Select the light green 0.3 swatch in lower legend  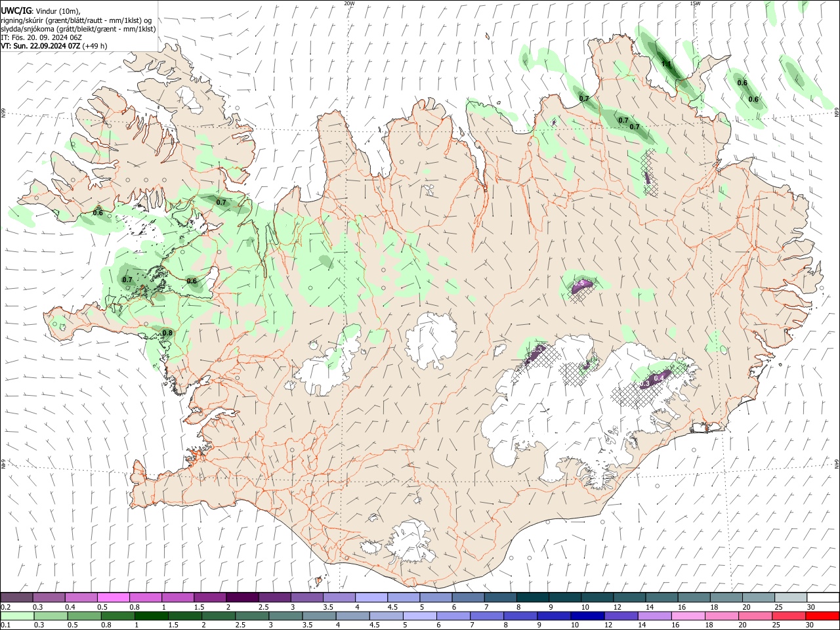click(x=51, y=616)
